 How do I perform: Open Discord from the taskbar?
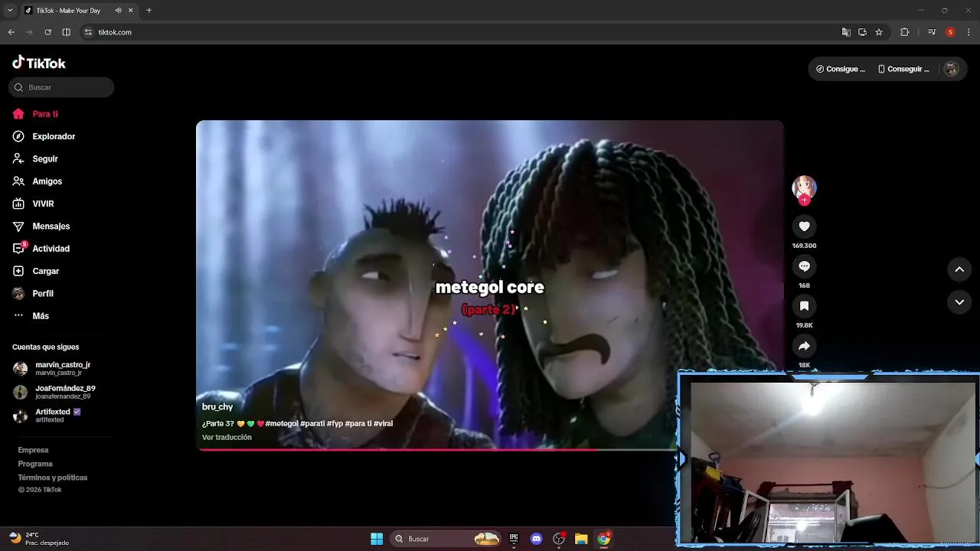tap(536, 539)
